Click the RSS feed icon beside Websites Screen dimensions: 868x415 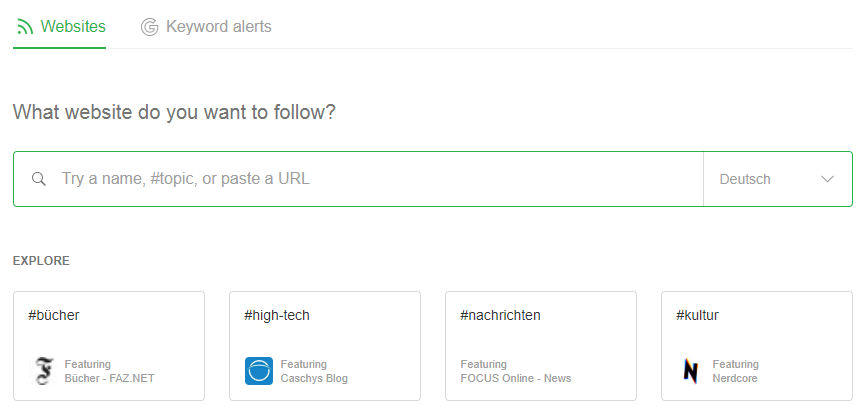pyautogui.click(x=25, y=27)
